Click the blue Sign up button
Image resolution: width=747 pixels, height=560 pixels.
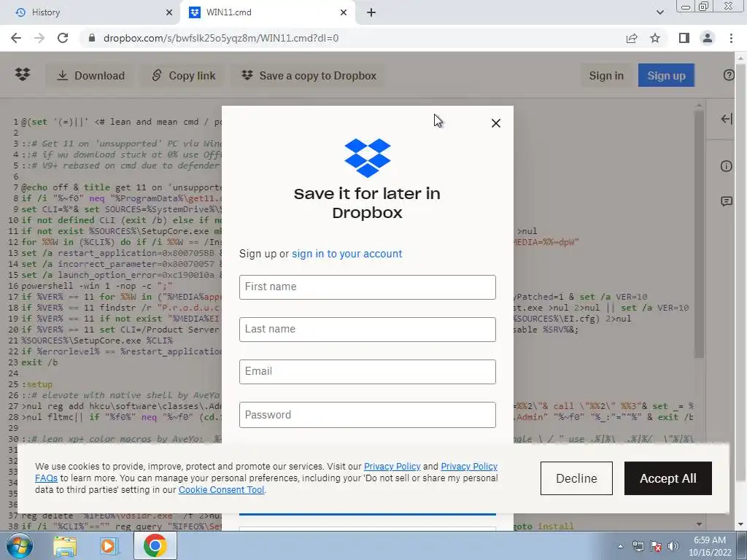(666, 76)
